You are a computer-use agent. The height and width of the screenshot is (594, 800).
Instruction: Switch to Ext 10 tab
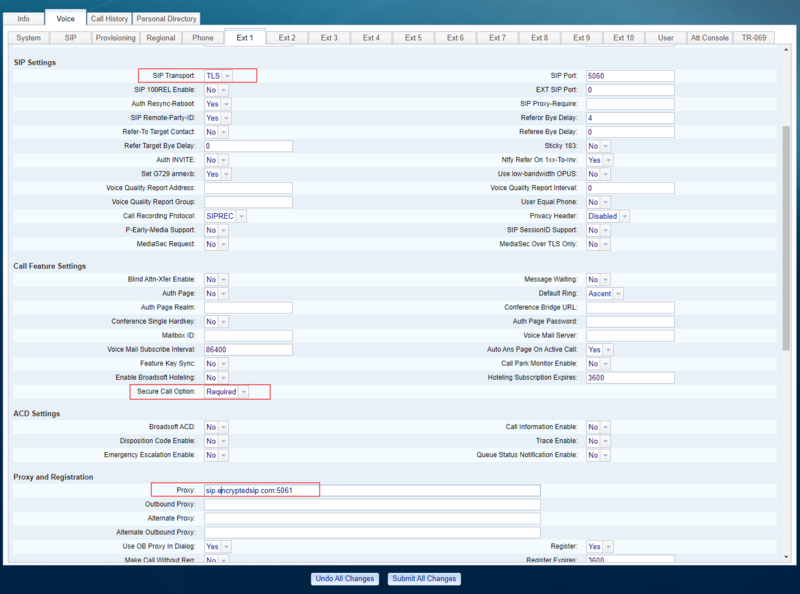tap(623, 38)
